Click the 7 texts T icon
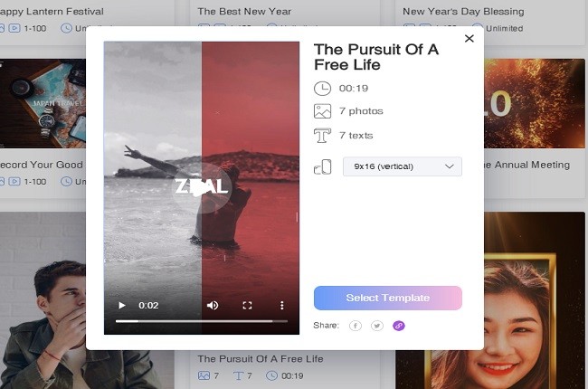The image size is (588, 389). coord(322,136)
